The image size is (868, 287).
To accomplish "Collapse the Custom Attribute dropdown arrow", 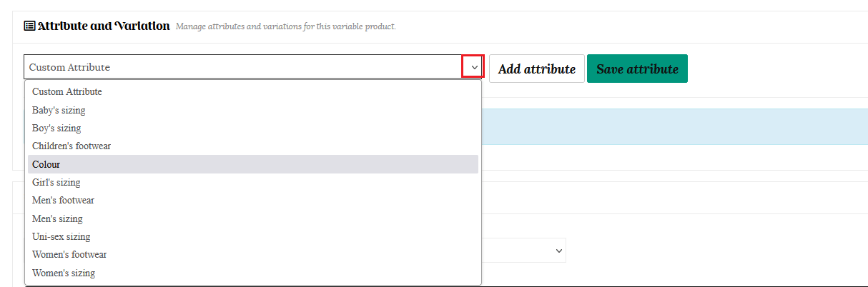I will (x=473, y=66).
